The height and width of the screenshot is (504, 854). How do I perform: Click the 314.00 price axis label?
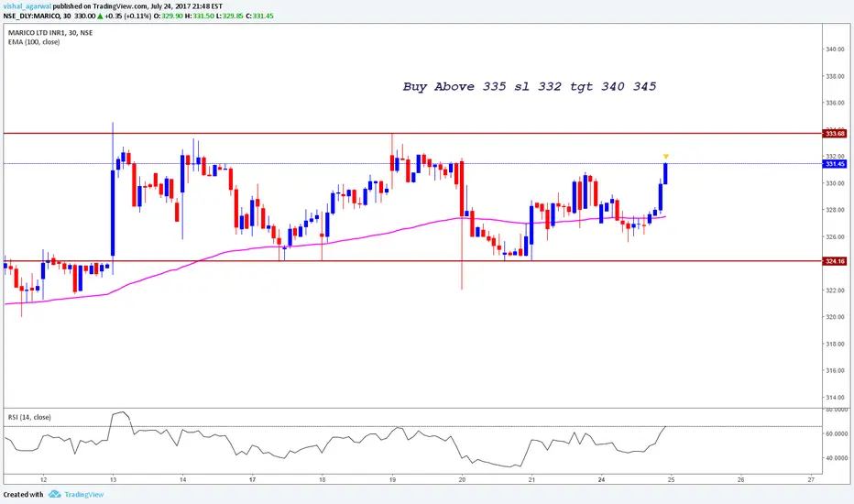click(835, 397)
